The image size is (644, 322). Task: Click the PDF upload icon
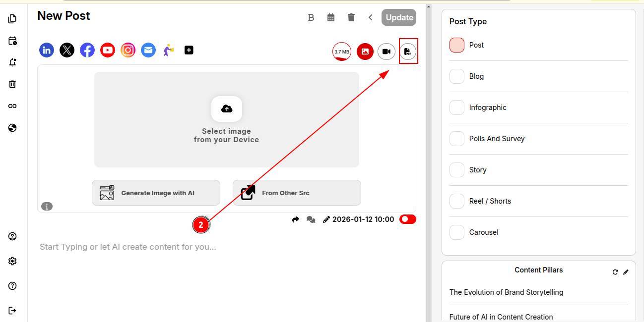(x=408, y=52)
